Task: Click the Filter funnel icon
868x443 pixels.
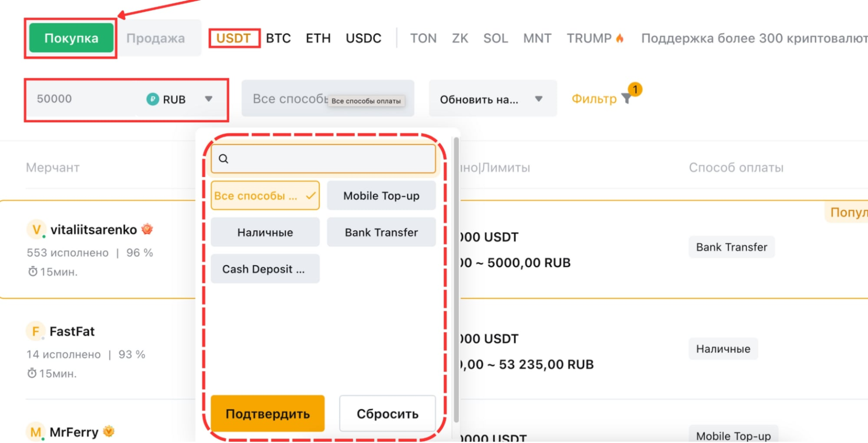Action: pos(626,99)
